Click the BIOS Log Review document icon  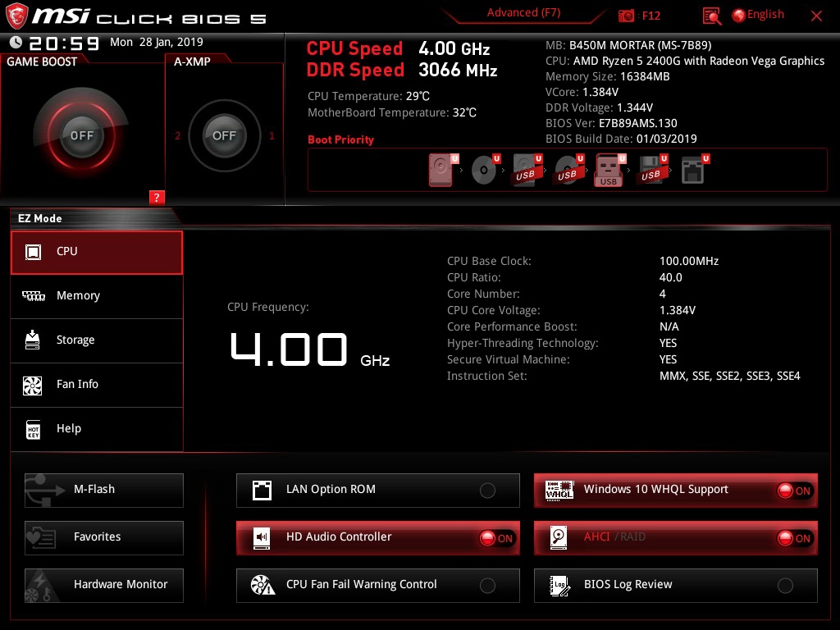[559, 586]
